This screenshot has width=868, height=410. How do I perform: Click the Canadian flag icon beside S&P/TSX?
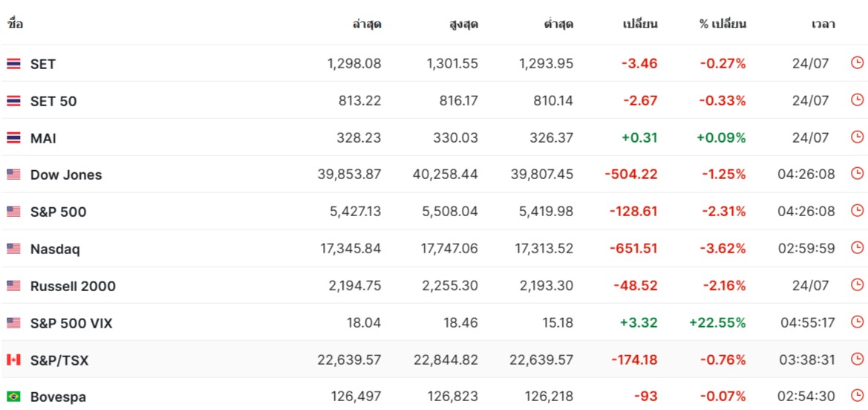click(13, 360)
